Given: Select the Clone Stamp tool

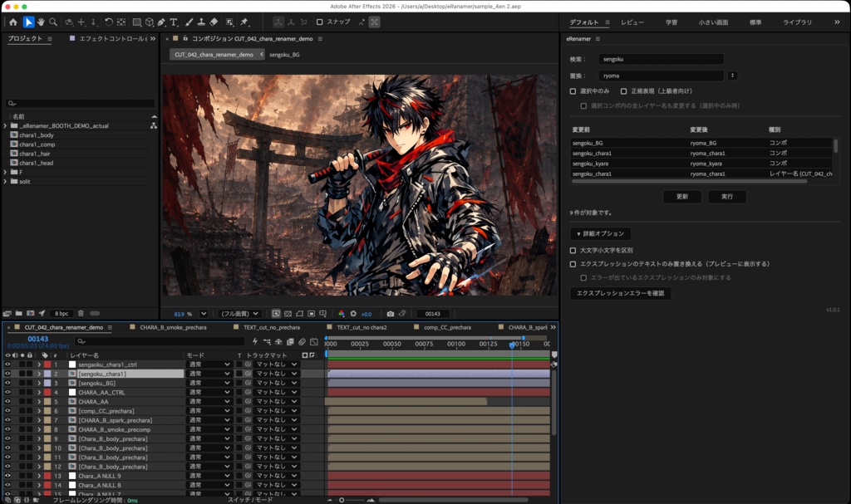Looking at the screenshot, I should point(201,22).
